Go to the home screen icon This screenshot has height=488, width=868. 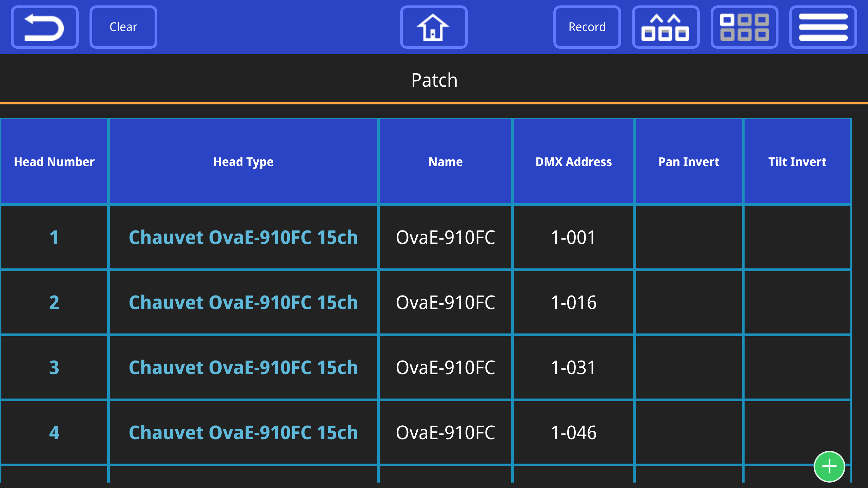click(434, 27)
